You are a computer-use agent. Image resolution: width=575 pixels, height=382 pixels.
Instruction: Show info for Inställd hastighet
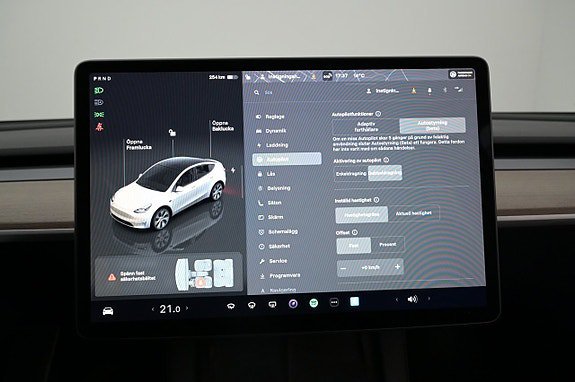[x=377, y=200]
